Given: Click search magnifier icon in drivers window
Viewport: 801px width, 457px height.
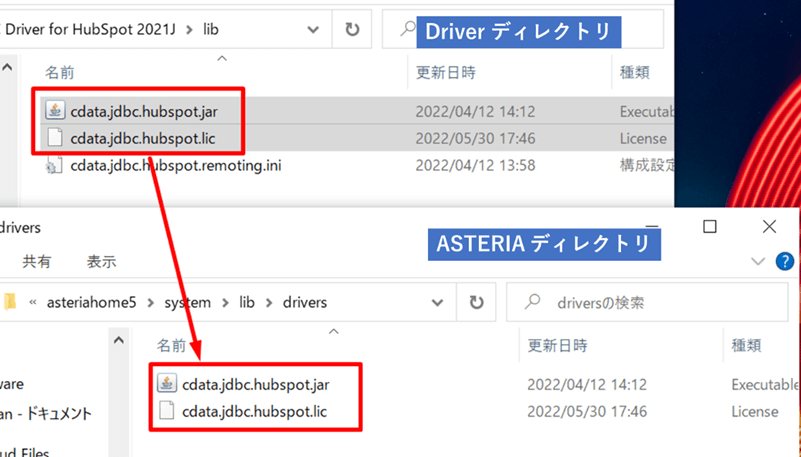Looking at the screenshot, I should click(532, 301).
